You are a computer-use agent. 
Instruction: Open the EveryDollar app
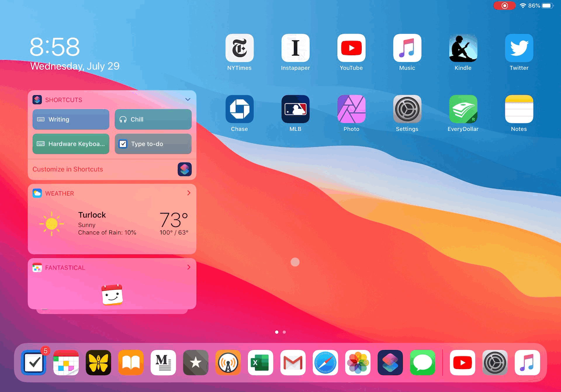(463, 109)
